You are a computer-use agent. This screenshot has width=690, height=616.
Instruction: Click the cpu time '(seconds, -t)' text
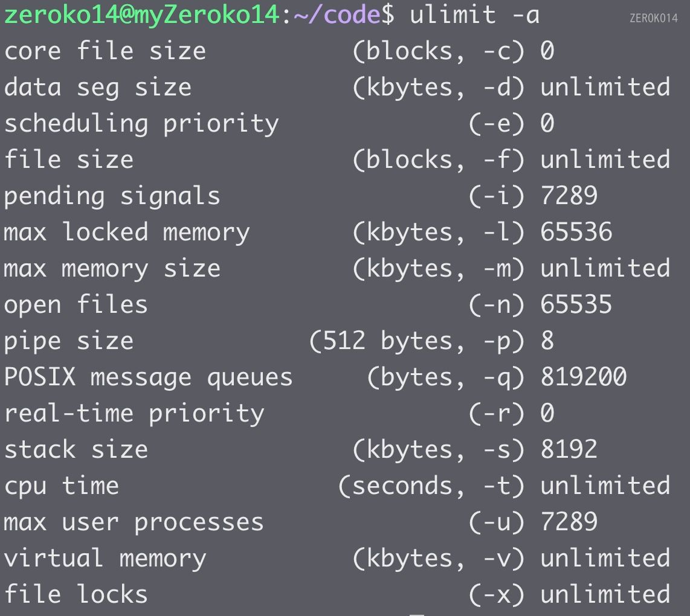tap(431, 486)
